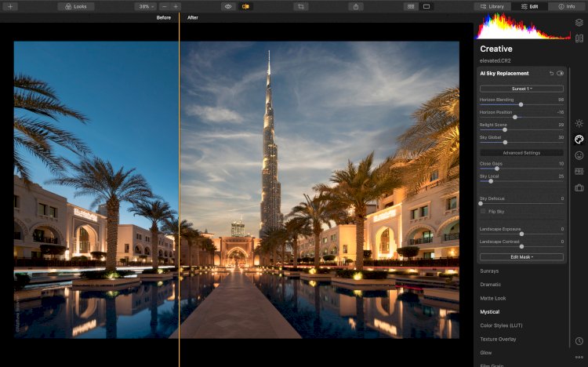The height and width of the screenshot is (367, 588).
Task: Click the Creative heading text
Action: pyautogui.click(x=496, y=49)
